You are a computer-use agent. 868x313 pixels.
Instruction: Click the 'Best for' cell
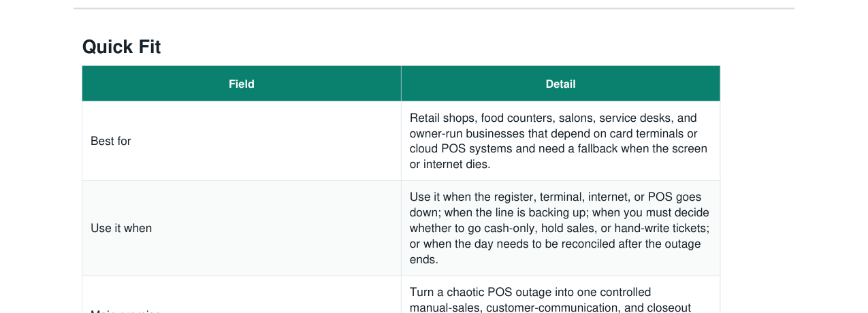242,141
